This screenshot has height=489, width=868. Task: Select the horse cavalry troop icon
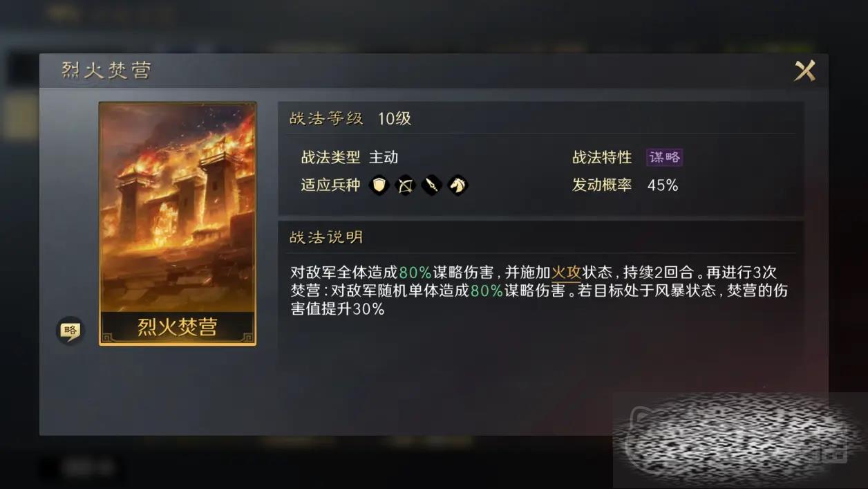pos(457,185)
